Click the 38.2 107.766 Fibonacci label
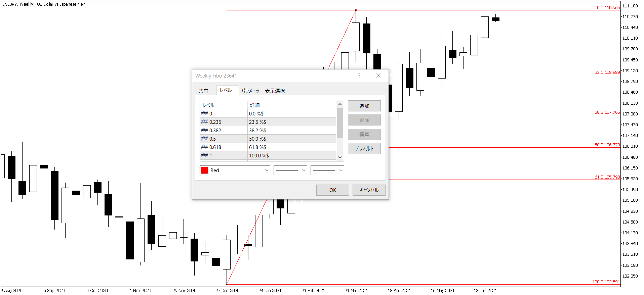The height and width of the screenshot is (295, 644). pyautogui.click(x=607, y=112)
